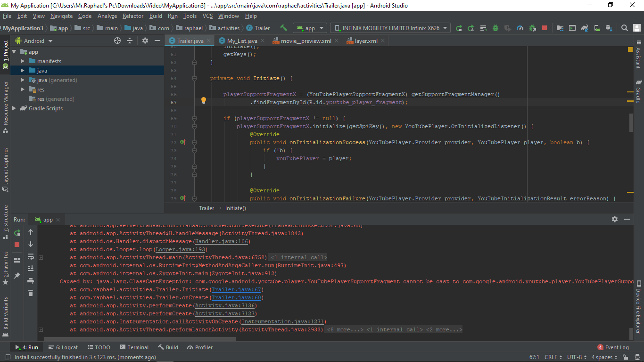644x362 pixels.
Task: Open the 6: Logcat tool window
Action: 63,347
